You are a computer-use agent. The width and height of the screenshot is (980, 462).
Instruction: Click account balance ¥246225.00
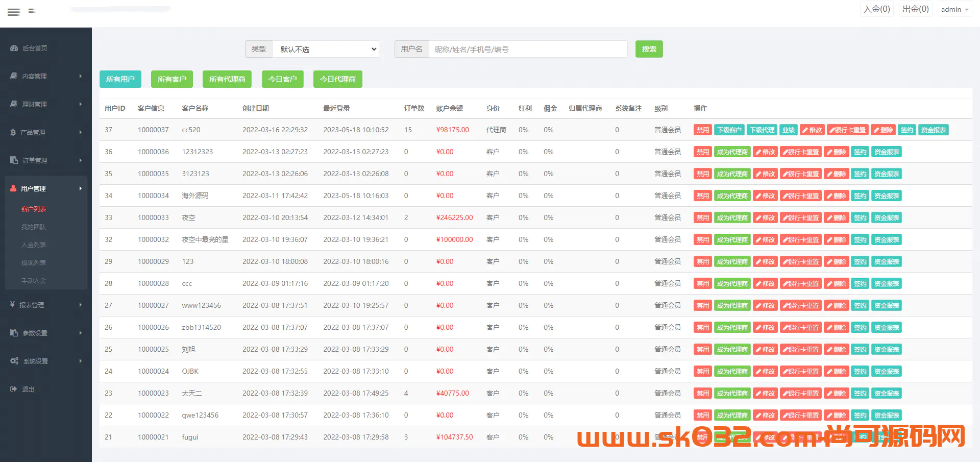coord(454,217)
